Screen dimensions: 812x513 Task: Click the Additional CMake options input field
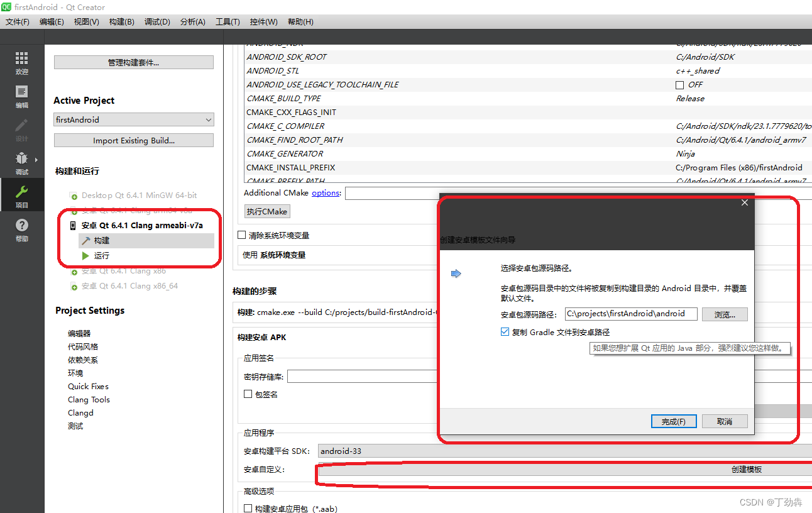tap(392, 193)
